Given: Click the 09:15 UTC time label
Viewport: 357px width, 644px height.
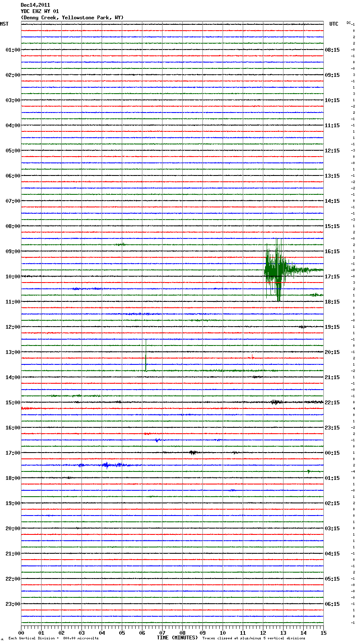Looking at the screenshot, I should click(x=332, y=75).
